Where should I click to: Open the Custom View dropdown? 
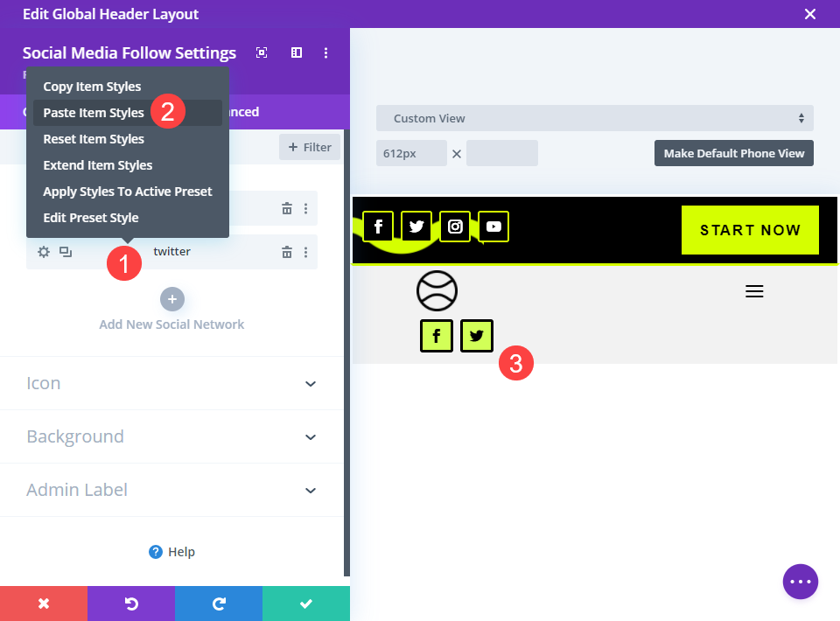pyautogui.click(x=595, y=118)
